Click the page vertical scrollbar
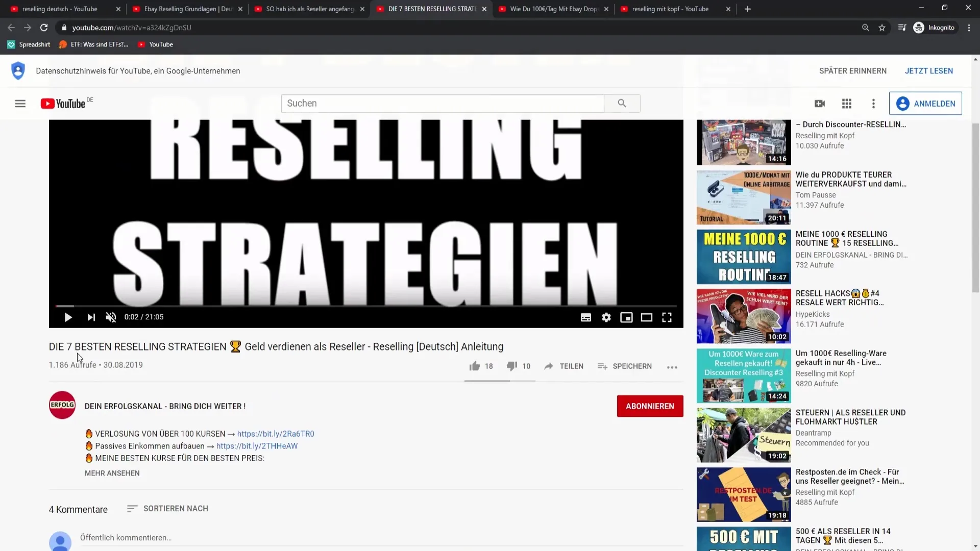 [976, 207]
